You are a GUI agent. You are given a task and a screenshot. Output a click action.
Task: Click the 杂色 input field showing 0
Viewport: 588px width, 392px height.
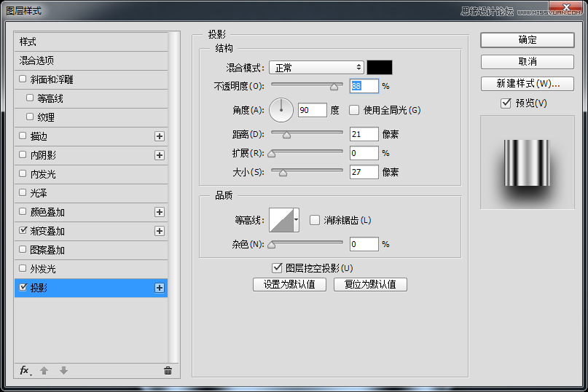(364, 244)
